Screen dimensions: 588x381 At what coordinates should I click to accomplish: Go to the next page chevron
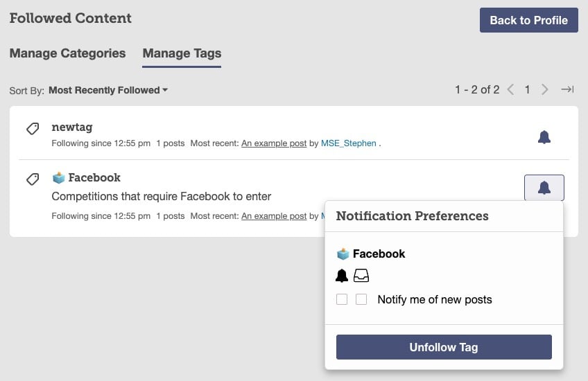tap(545, 89)
